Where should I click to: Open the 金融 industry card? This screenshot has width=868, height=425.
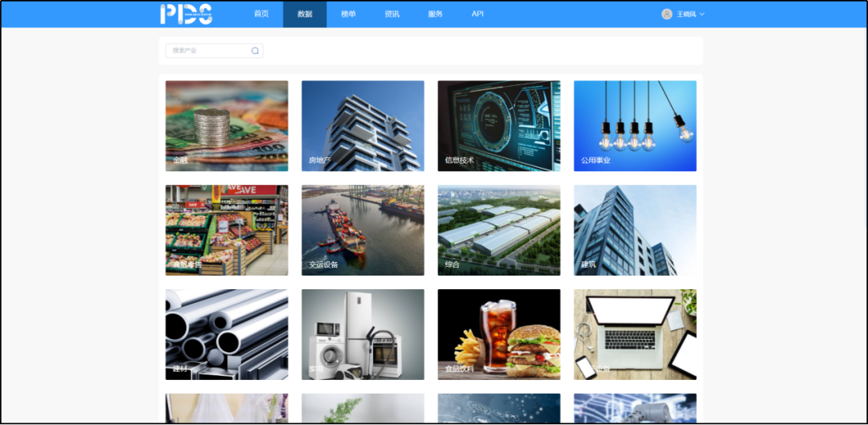coord(227,125)
